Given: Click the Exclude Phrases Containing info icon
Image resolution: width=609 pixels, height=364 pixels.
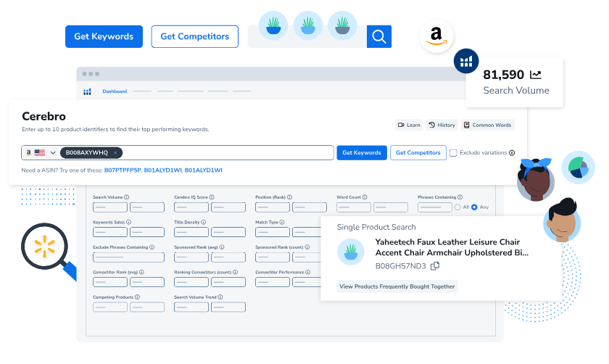Looking at the screenshot, I should (x=152, y=247).
